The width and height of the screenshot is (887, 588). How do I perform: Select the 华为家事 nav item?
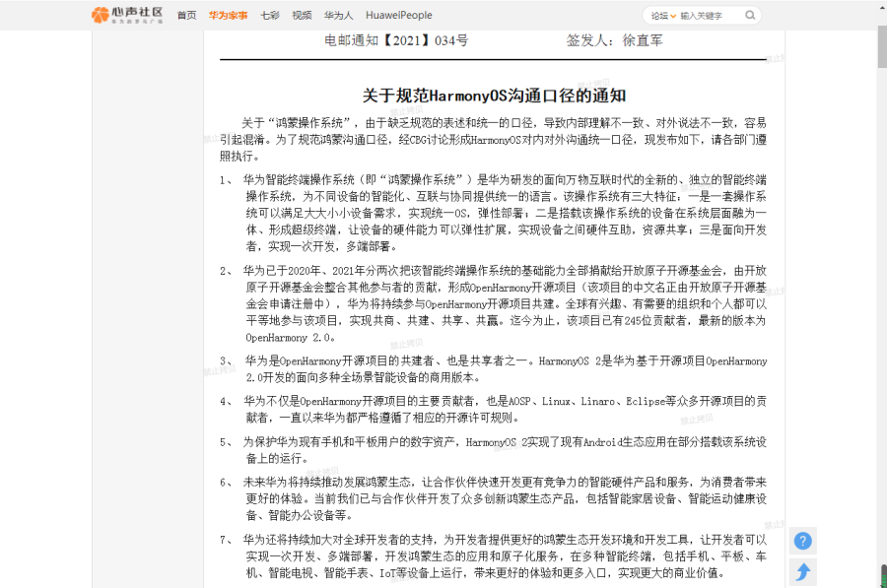228,16
